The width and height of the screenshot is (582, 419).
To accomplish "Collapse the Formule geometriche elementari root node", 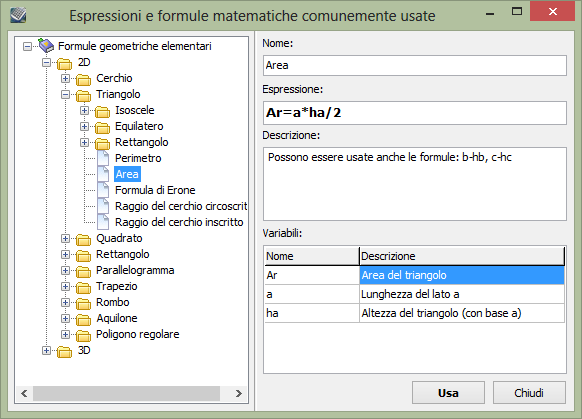I will [27, 46].
